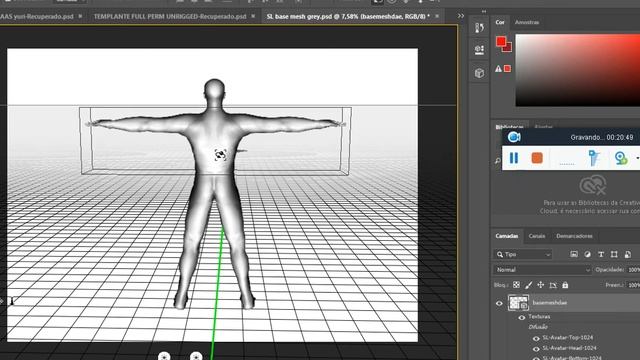Click recorder webcam add icon
Viewport: 640px width, 360px height.
click(620, 158)
